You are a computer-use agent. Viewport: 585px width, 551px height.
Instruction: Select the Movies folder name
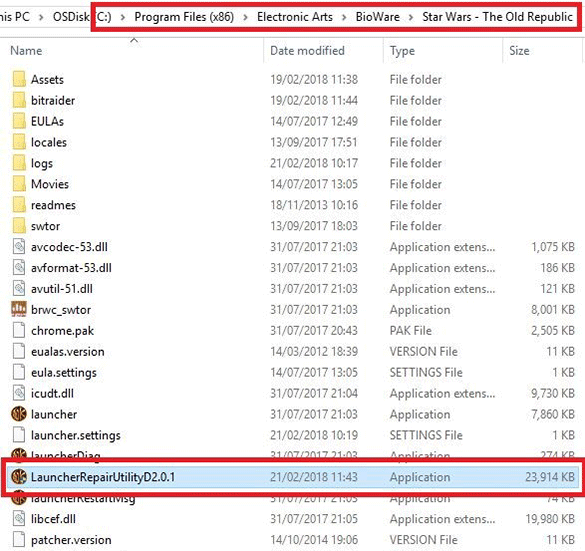(x=50, y=184)
